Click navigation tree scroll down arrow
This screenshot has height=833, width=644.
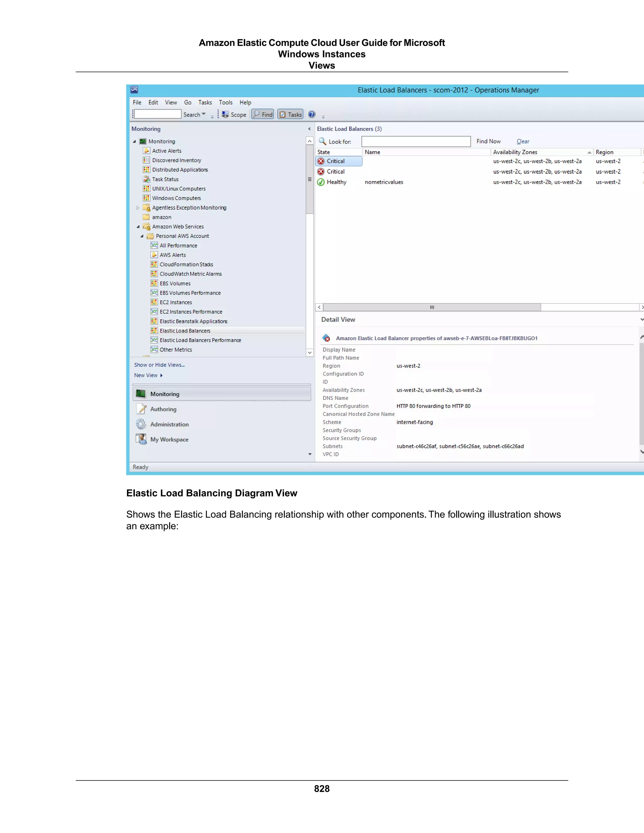coord(310,353)
